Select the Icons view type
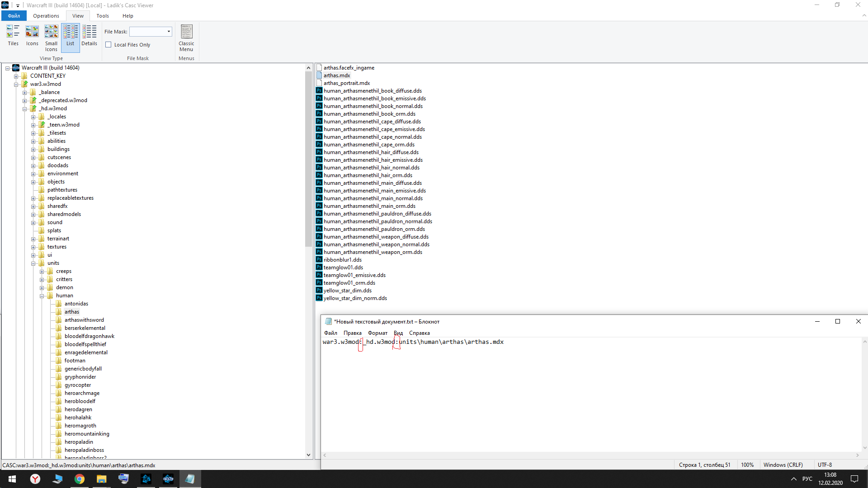This screenshot has width=868, height=488. pyautogui.click(x=32, y=35)
